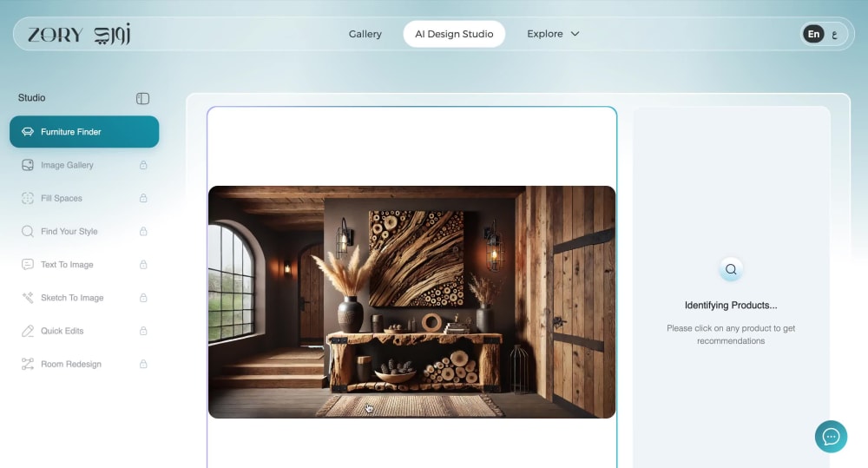The height and width of the screenshot is (468, 868).
Task: Open the Gallery tab
Action: 365,34
